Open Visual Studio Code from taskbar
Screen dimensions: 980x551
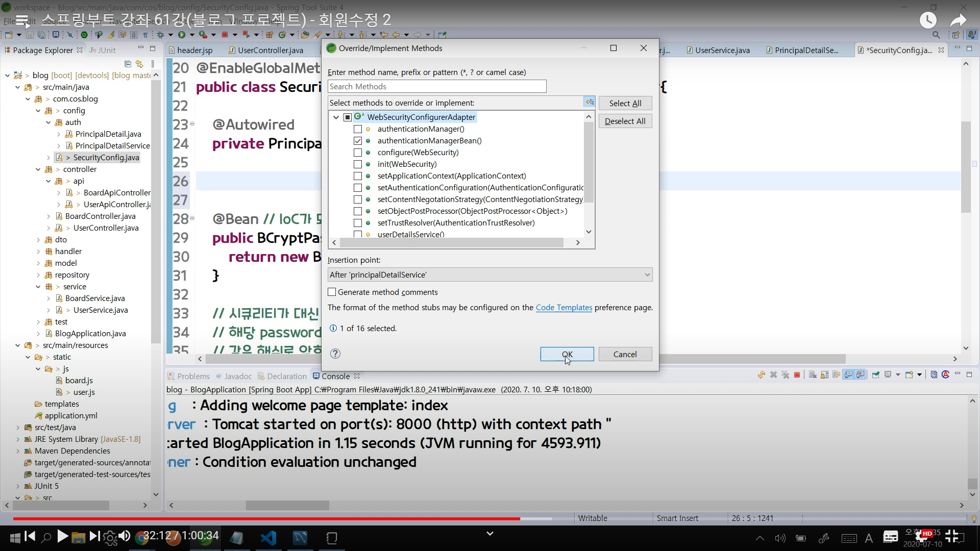(268, 538)
